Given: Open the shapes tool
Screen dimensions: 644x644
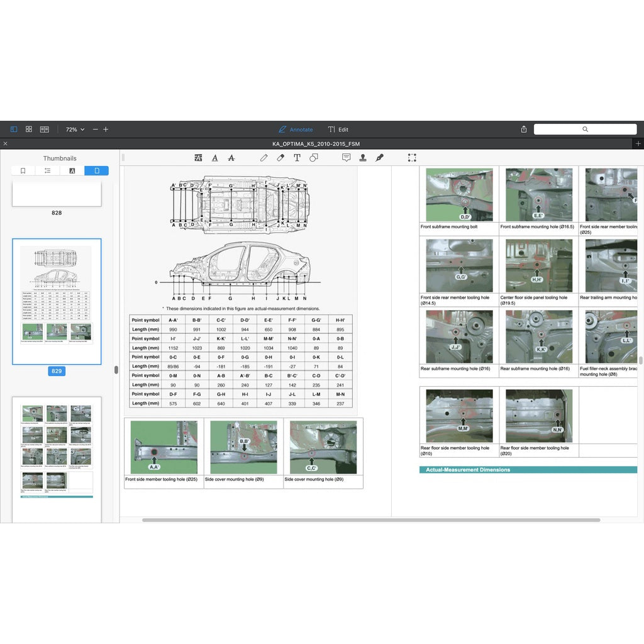Looking at the screenshot, I should pyautogui.click(x=313, y=158).
